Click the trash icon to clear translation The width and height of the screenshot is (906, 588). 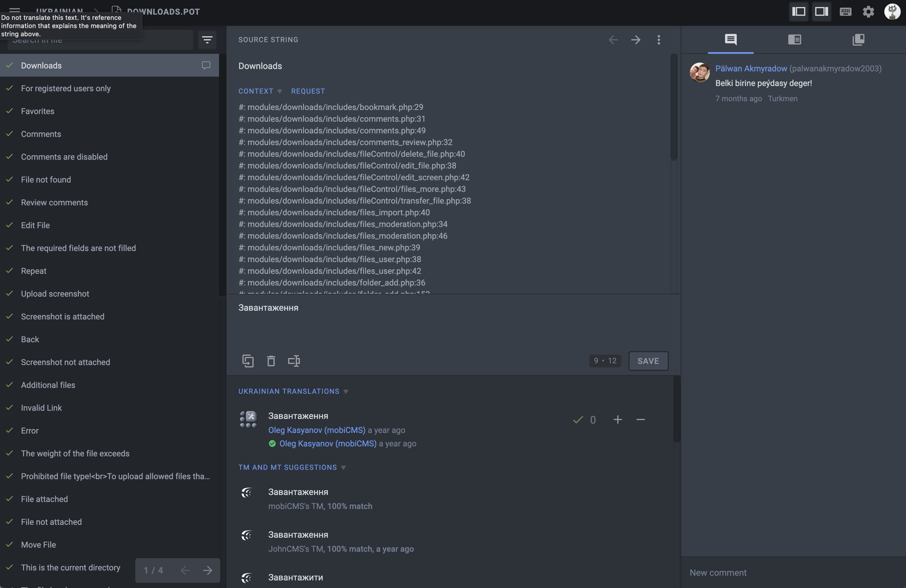tap(271, 361)
